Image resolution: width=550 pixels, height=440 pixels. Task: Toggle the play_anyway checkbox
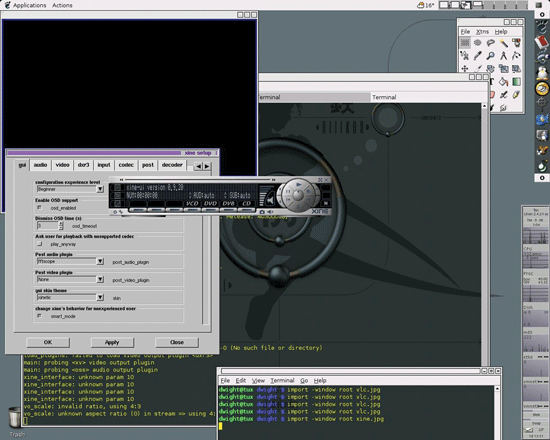coord(39,244)
